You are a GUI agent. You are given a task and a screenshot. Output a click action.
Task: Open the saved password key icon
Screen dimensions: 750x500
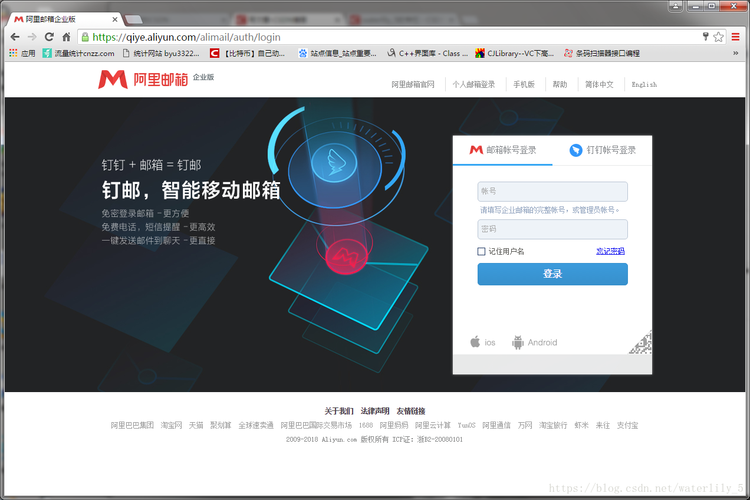click(x=706, y=36)
